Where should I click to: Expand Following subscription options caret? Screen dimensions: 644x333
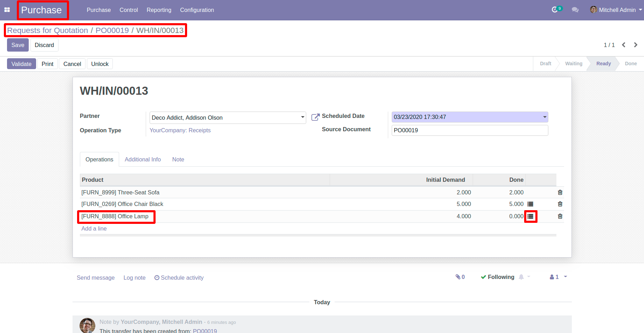click(x=529, y=277)
